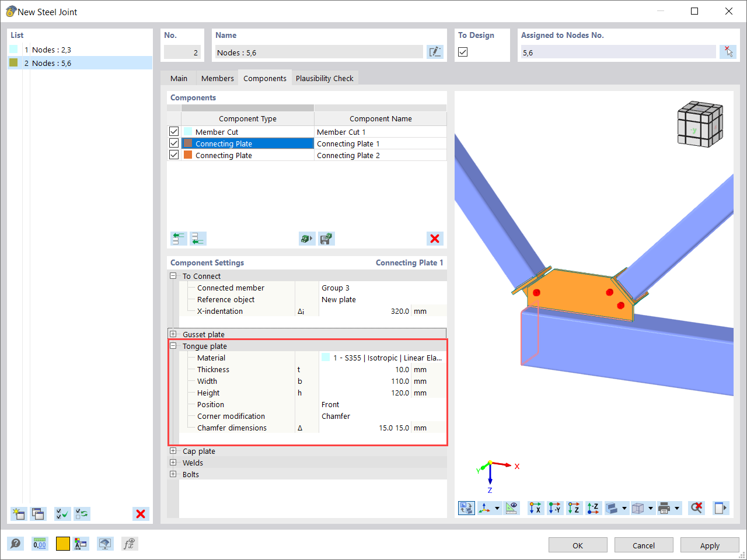747x560 pixels.
Task: Click the Assigned to Nodes No. field
Action: (618, 52)
